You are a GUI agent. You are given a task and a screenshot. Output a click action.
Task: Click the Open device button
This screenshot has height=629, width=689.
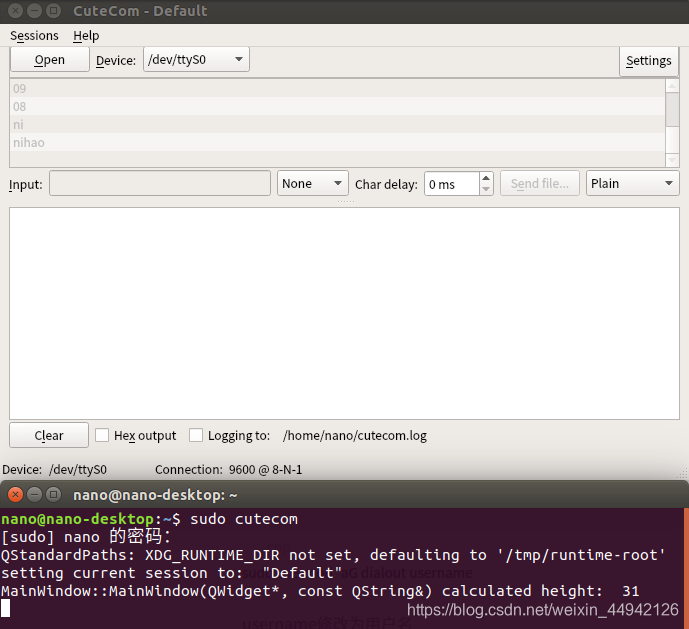50,59
